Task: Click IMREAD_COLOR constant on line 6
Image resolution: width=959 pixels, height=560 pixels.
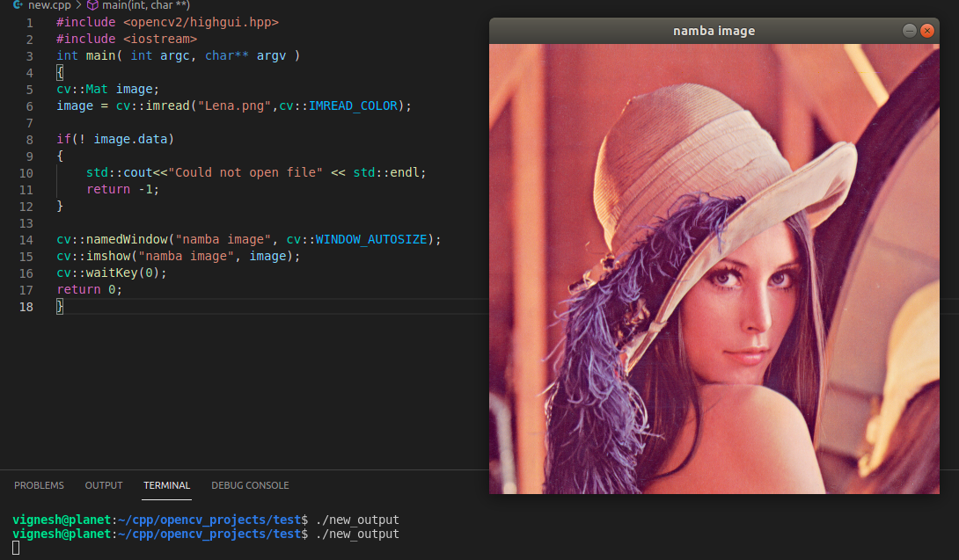Action: pyautogui.click(x=353, y=105)
